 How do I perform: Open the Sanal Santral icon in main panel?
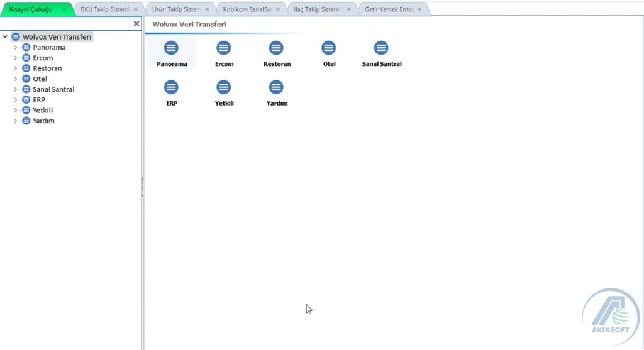pos(381,48)
